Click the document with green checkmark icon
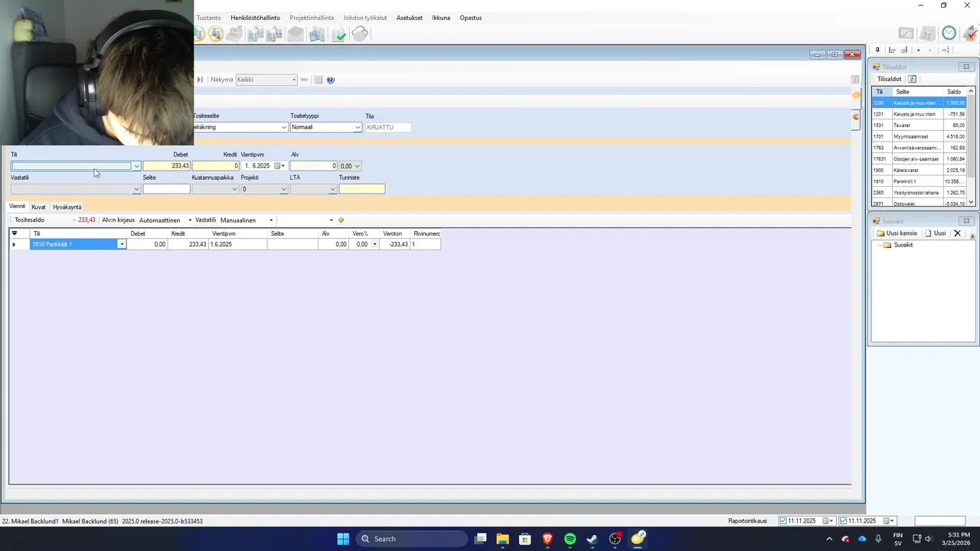 tap(338, 34)
